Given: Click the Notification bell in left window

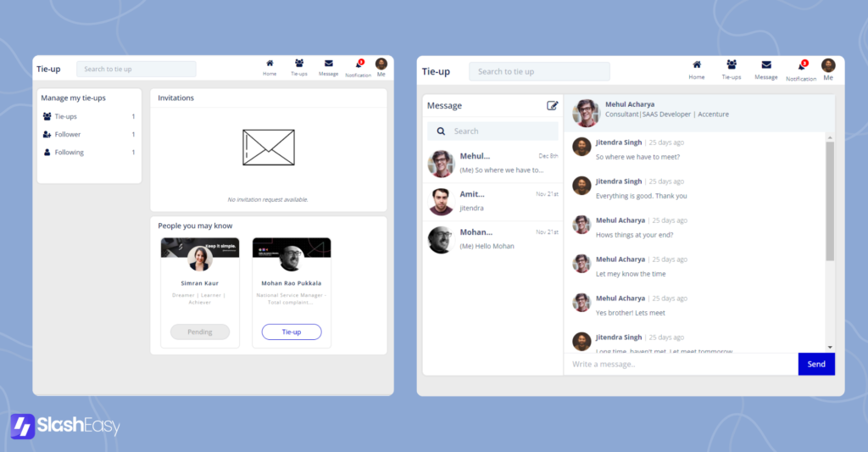Looking at the screenshot, I should point(359,64).
